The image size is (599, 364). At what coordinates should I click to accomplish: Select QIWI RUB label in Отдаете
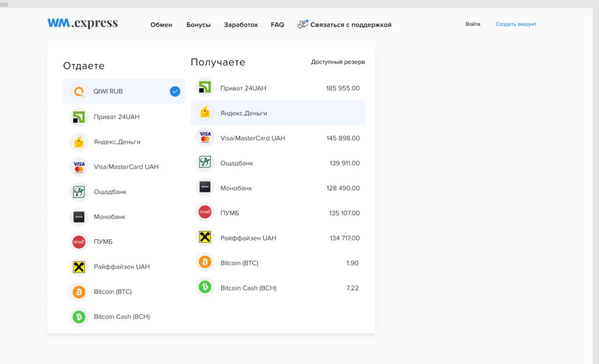pos(108,92)
